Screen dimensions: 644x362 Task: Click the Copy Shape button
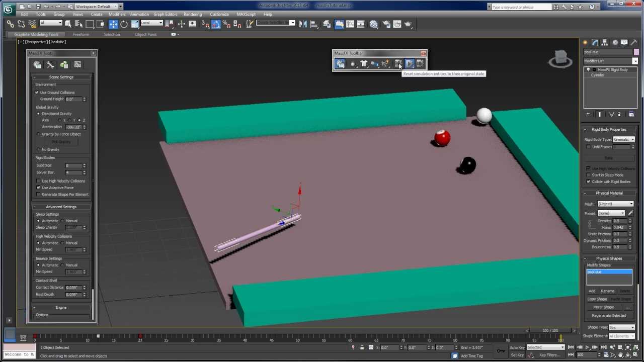tap(597, 299)
